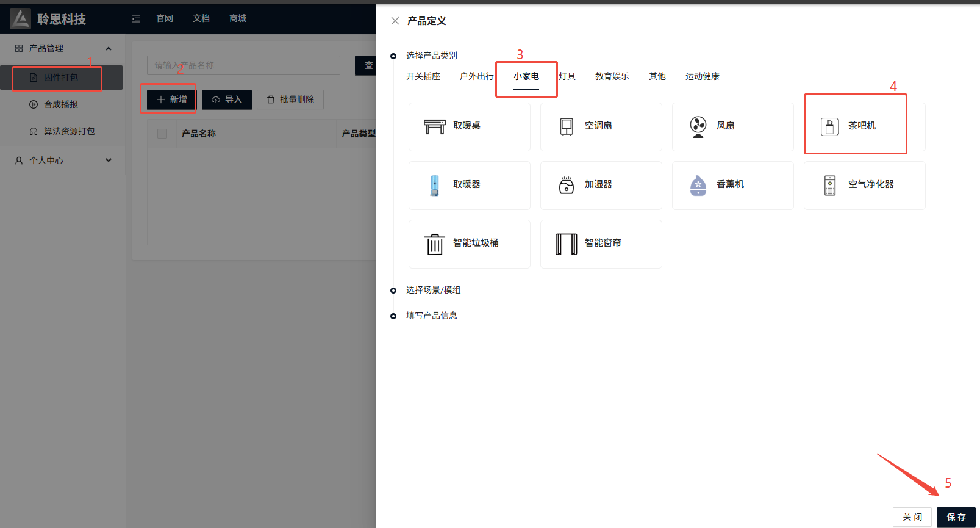Collapse the 产品管理 menu chevron
This screenshot has width=980, height=528.
tap(109, 48)
